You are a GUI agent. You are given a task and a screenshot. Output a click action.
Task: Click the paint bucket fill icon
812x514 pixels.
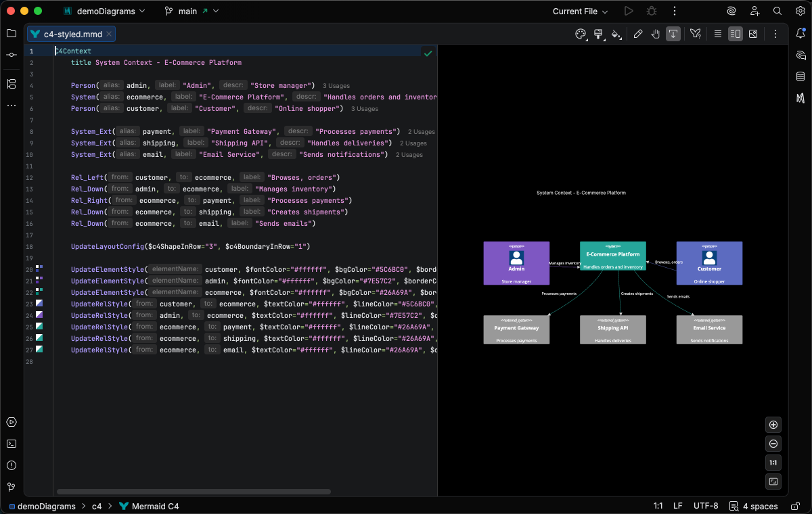(616, 34)
